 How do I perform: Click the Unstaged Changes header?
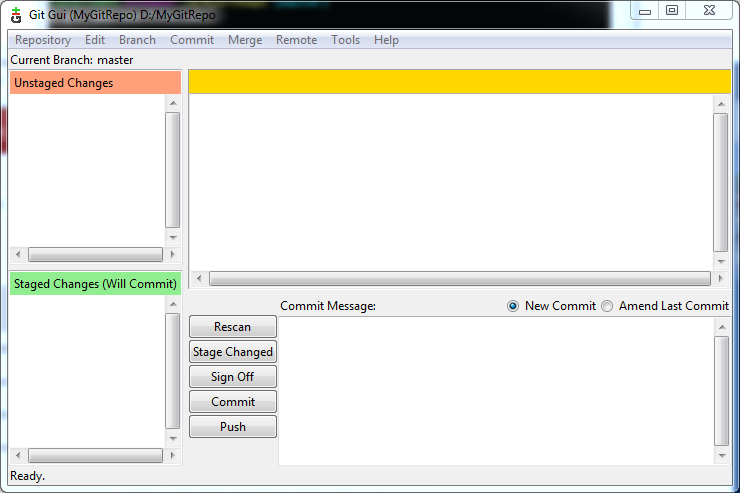(x=95, y=83)
